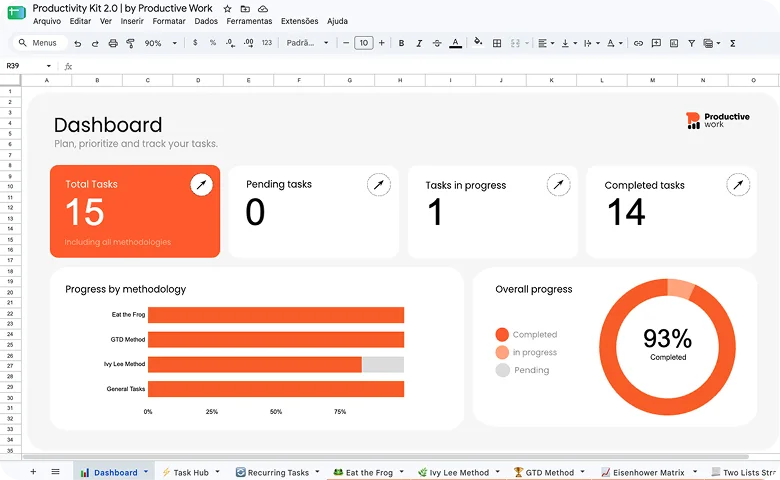Decrease decimal places
This screenshot has width=780, height=480.
(x=230, y=43)
